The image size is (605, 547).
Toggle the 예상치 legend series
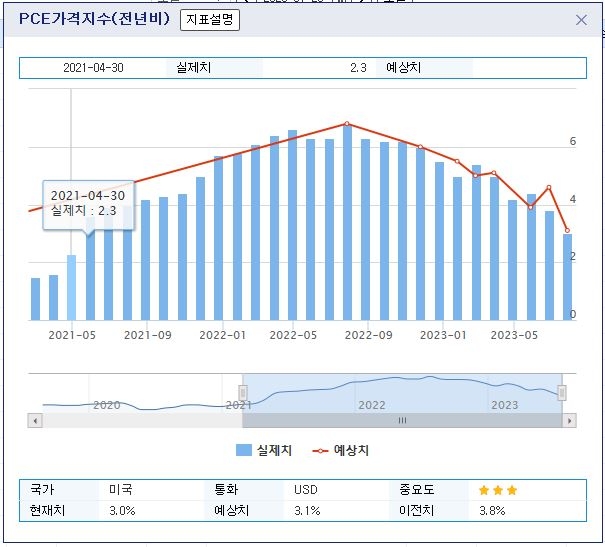click(x=341, y=450)
